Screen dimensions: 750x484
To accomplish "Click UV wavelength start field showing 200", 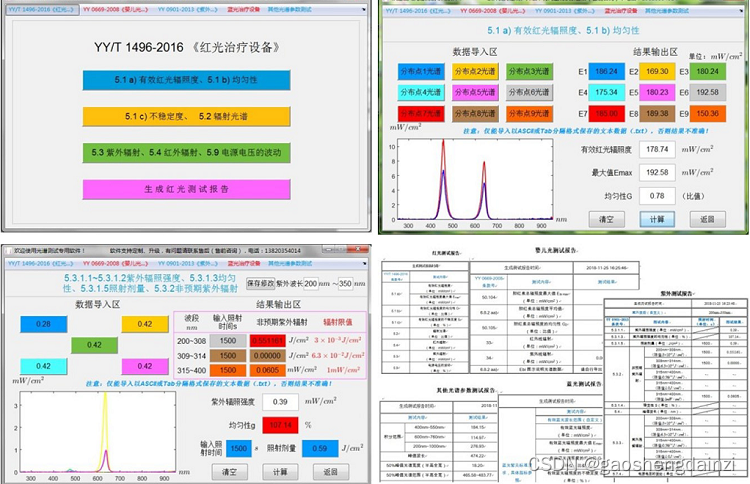I will tap(310, 283).
